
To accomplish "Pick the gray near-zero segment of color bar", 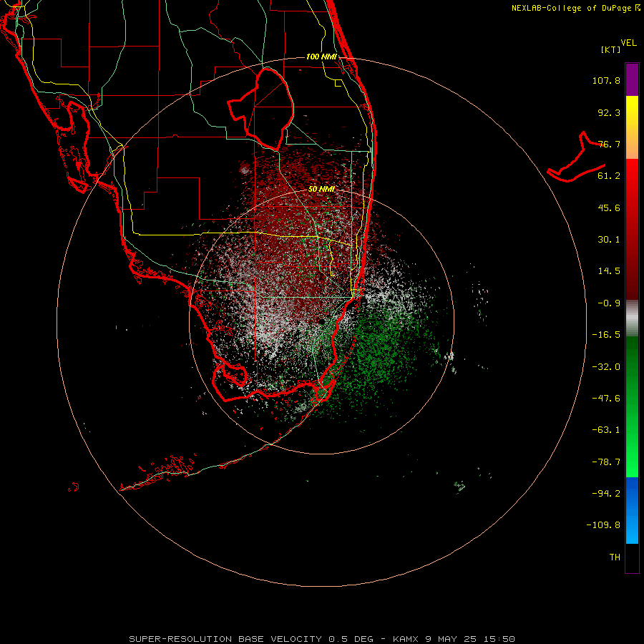I will (x=632, y=318).
